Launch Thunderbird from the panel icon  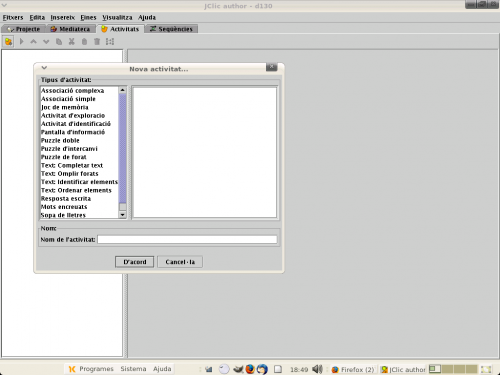coord(262,369)
